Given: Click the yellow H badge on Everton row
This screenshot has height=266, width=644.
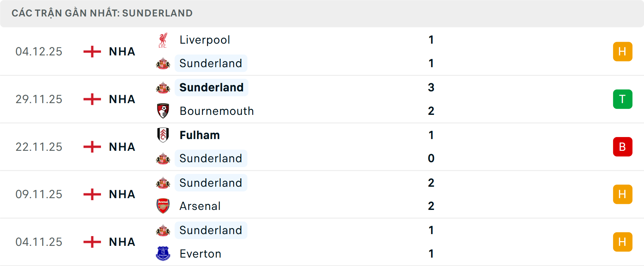Looking at the screenshot, I should 623,242.
